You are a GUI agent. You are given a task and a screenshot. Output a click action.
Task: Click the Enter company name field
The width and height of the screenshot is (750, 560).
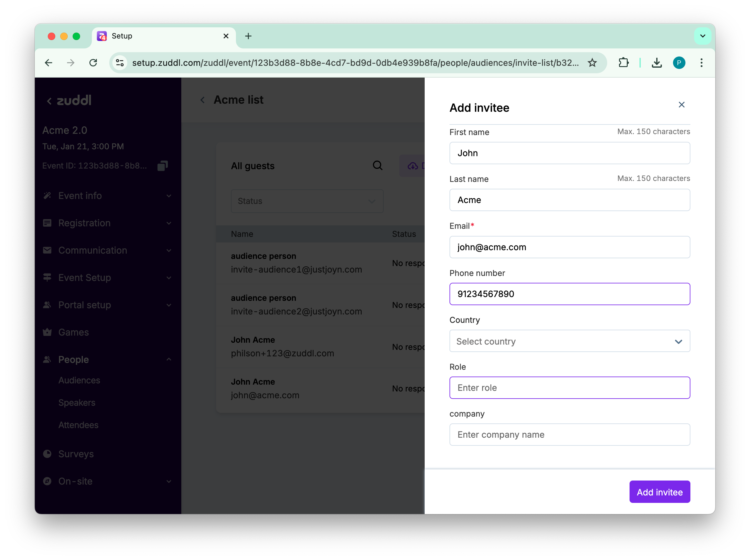(x=569, y=435)
